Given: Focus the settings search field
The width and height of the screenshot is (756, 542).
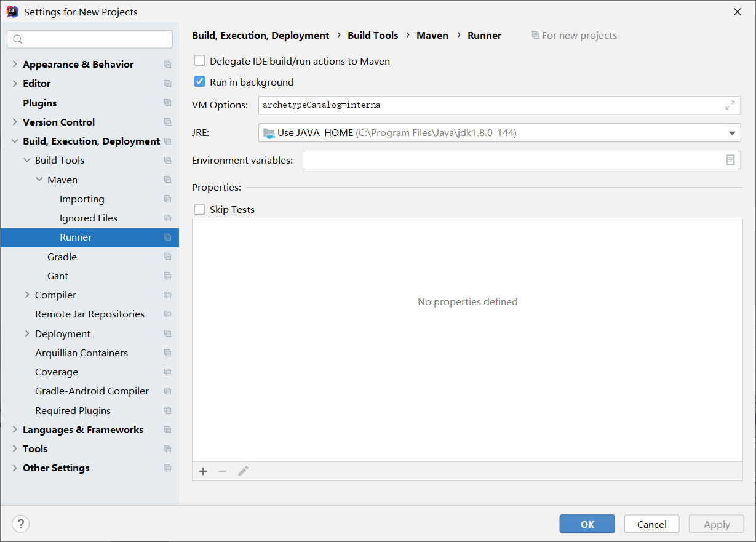Looking at the screenshot, I should 90,39.
